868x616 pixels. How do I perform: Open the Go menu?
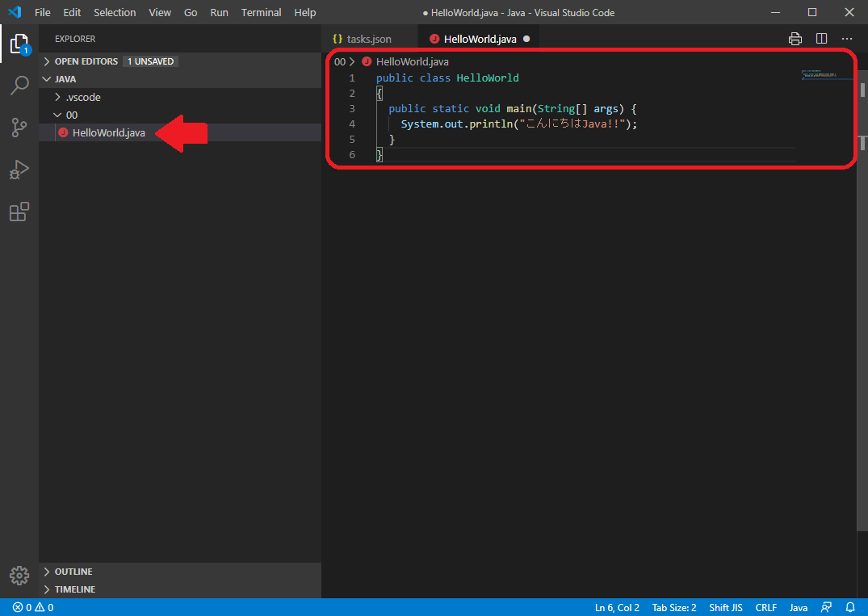(191, 12)
